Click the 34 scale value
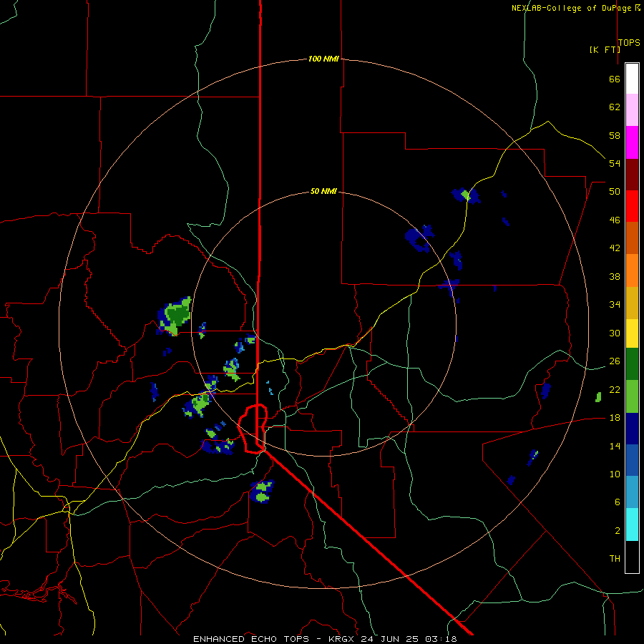The image size is (644, 644). [615, 305]
